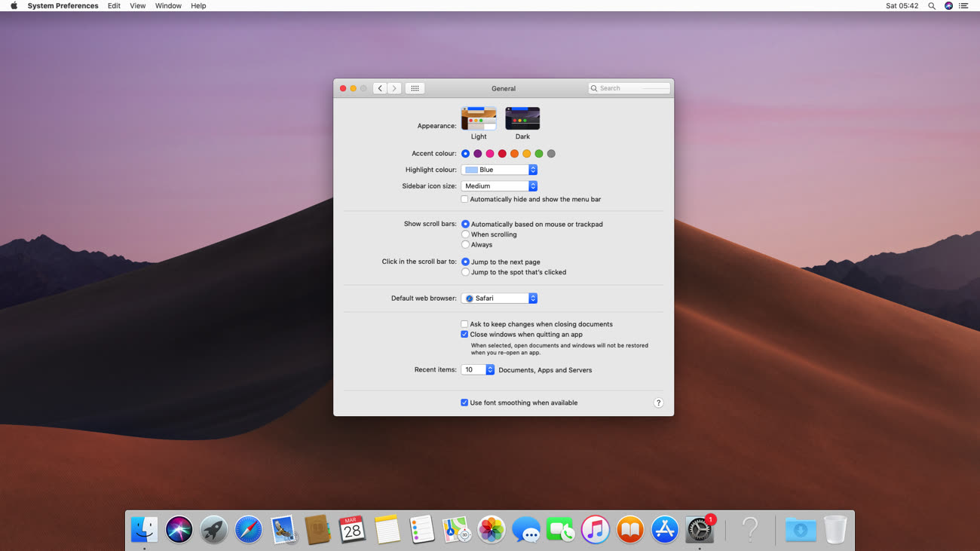Choose the purple accent colour

tap(478, 154)
